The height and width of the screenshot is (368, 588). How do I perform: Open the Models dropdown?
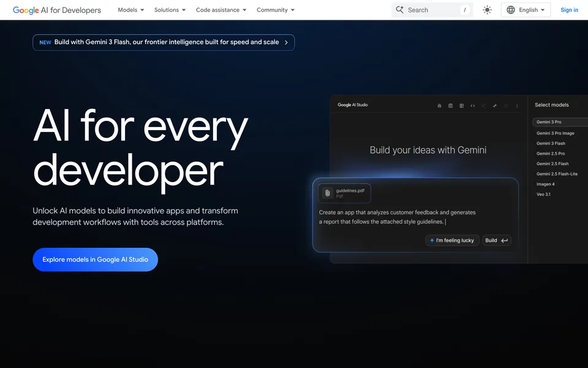pyautogui.click(x=130, y=10)
